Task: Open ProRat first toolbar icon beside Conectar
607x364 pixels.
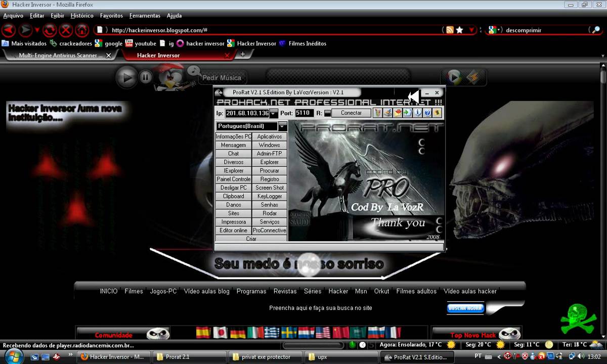Action: [377, 113]
